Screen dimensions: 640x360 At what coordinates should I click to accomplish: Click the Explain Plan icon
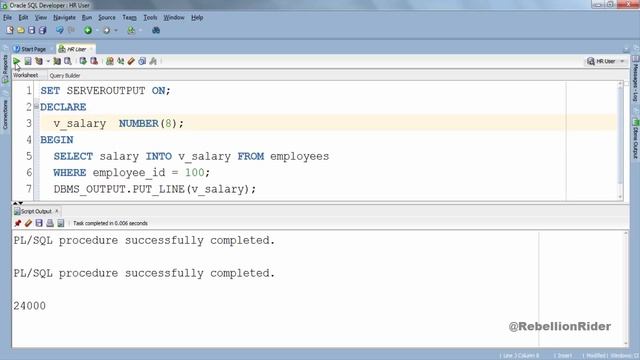(x=39, y=61)
